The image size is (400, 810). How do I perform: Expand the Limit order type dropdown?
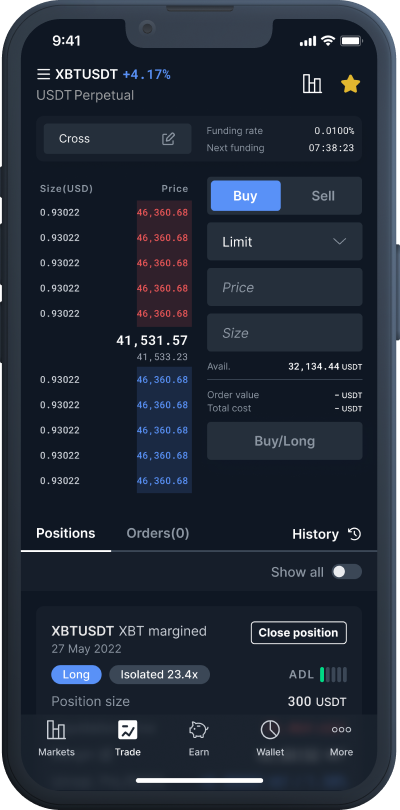tap(285, 241)
